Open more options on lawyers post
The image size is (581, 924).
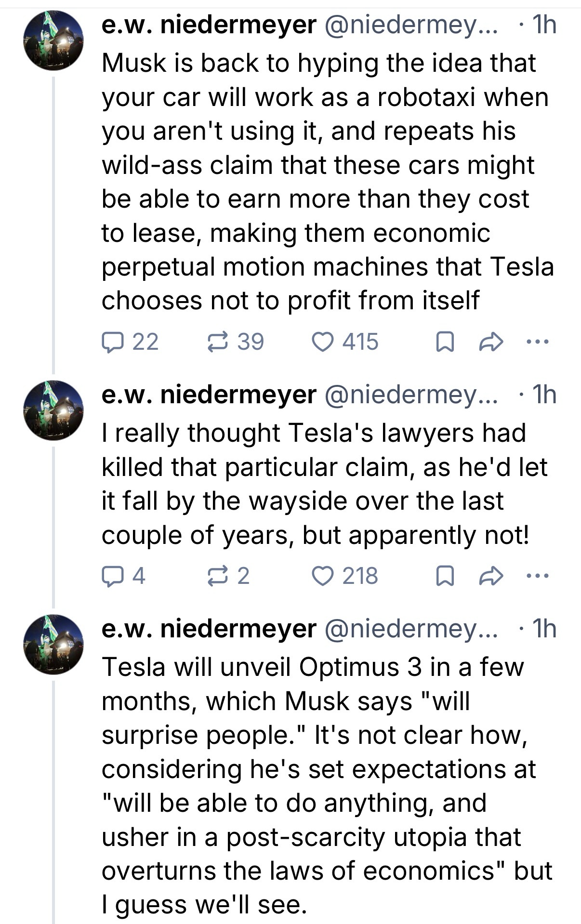537,577
